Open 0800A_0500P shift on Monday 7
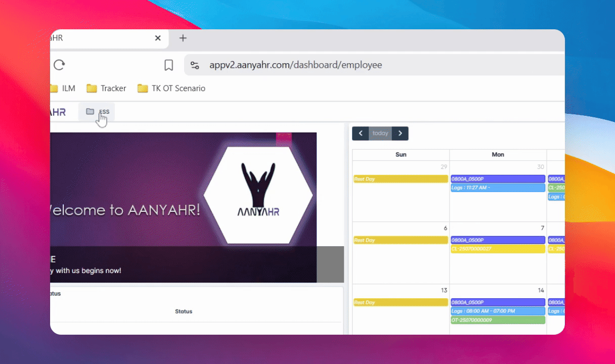This screenshot has width=615, height=364. (498, 240)
